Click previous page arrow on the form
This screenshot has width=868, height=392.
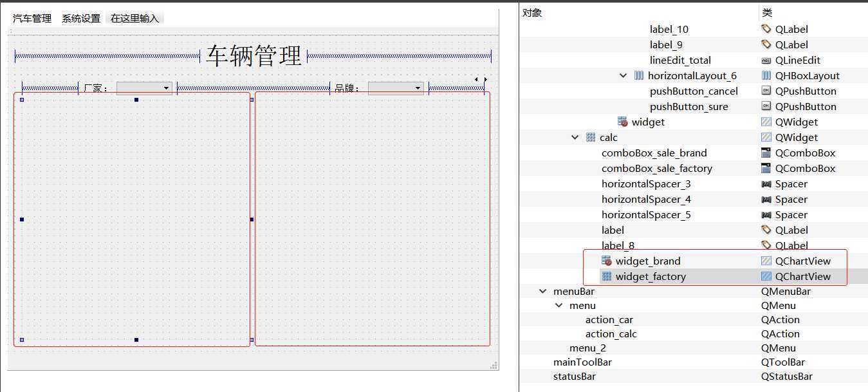pyautogui.click(x=476, y=79)
